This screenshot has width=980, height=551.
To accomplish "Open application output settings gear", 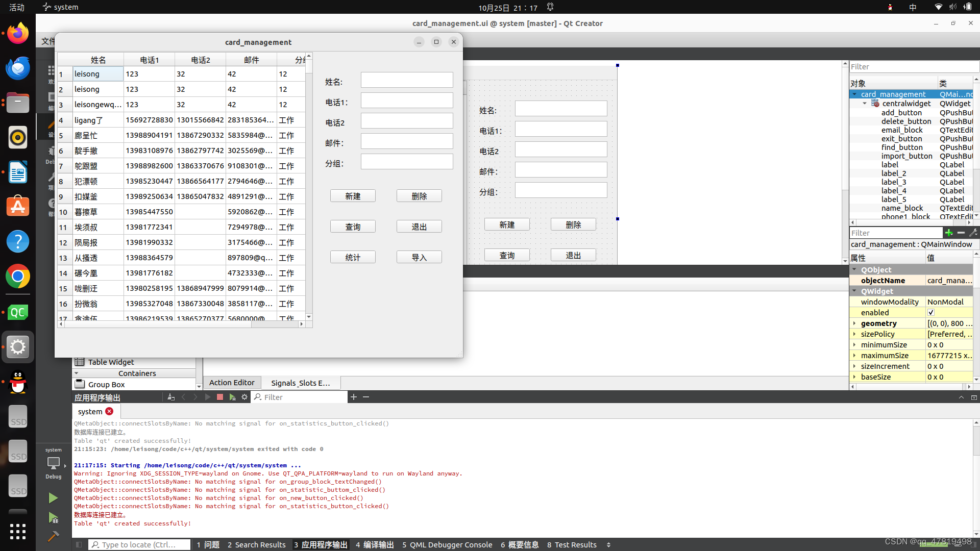I will tap(244, 397).
